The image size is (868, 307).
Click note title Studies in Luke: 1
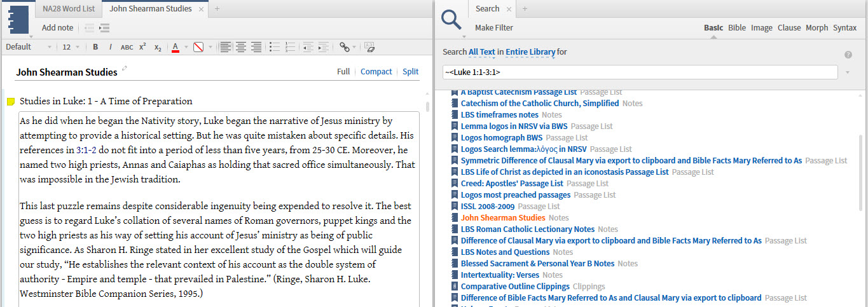point(106,102)
